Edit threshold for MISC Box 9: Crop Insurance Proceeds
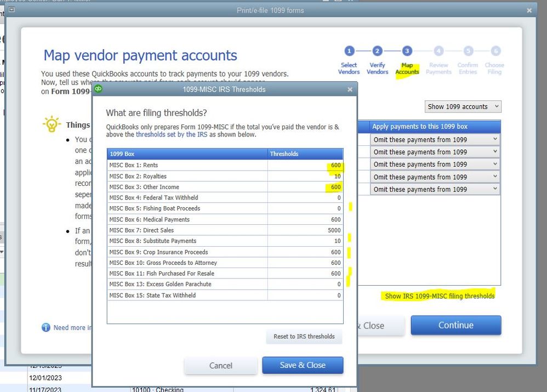 (x=305, y=252)
